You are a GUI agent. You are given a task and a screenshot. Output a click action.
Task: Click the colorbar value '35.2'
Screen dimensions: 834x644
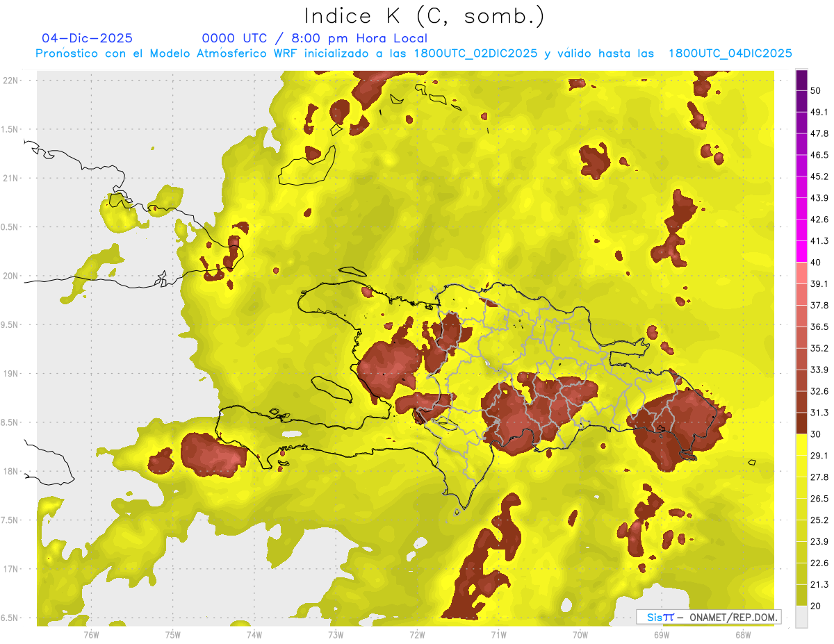point(819,348)
